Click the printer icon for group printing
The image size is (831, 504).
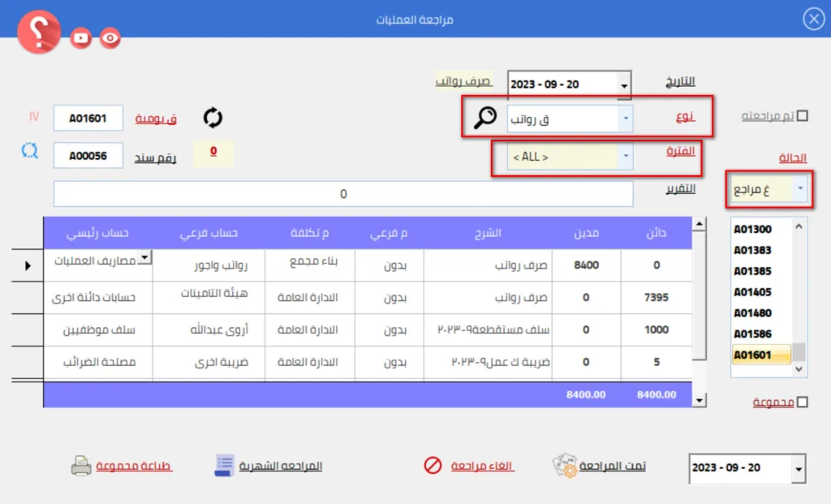click(x=81, y=466)
